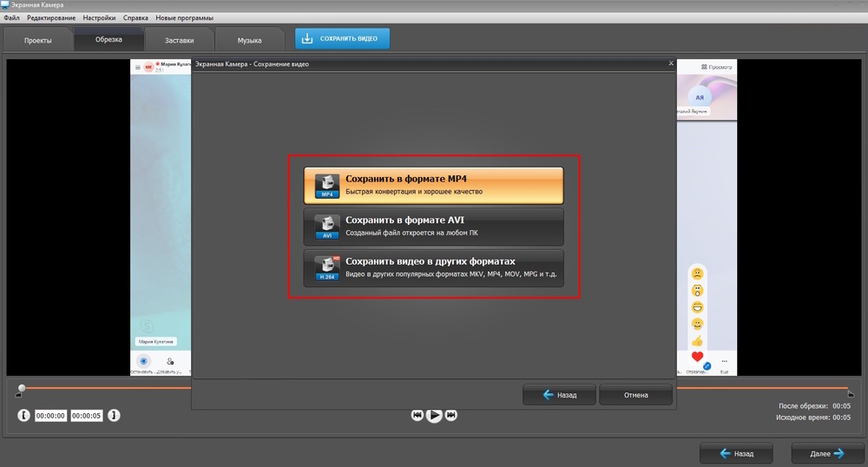Click Назад in the save dialog

[559, 395]
